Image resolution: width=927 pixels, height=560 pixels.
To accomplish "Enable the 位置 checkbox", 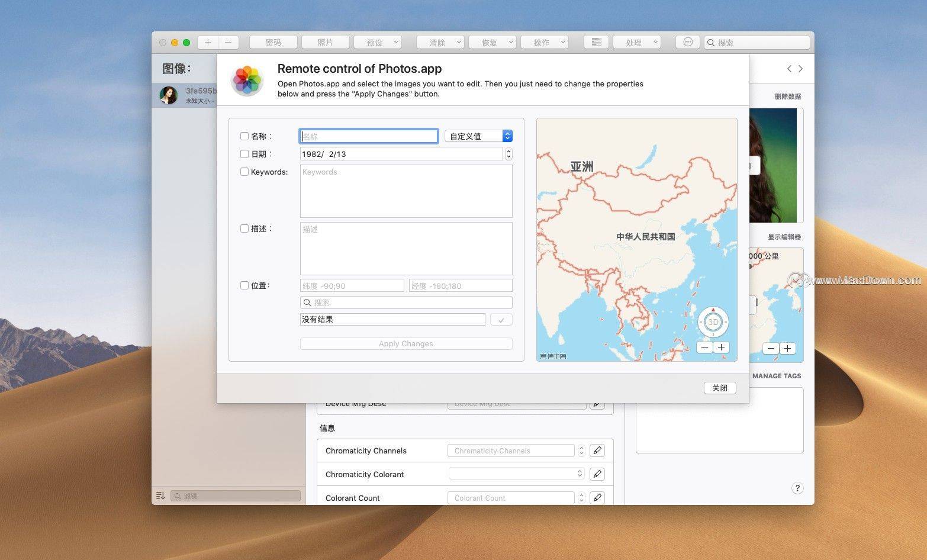I will pos(244,285).
